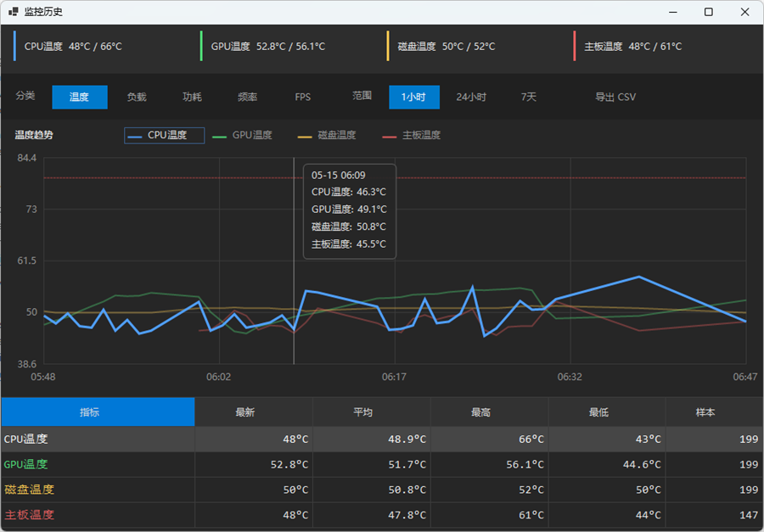
Task: Select the 温度 category tab
Action: pyautogui.click(x=80, y=97)
